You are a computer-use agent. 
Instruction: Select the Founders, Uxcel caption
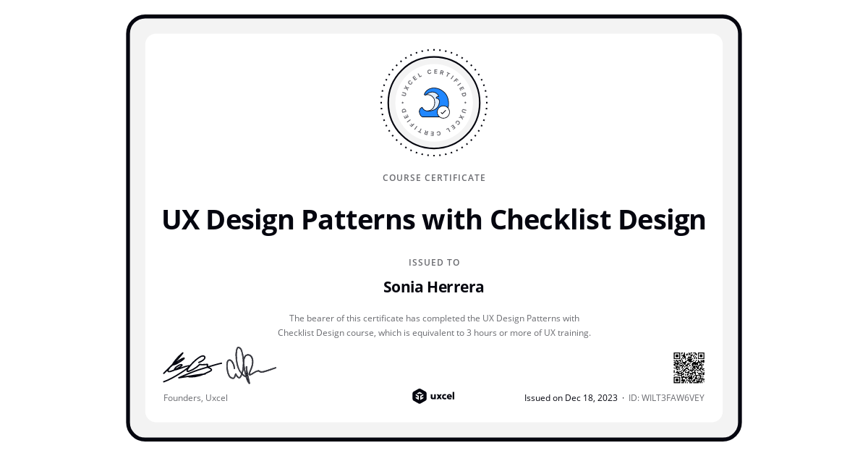(x=195, y=397)
